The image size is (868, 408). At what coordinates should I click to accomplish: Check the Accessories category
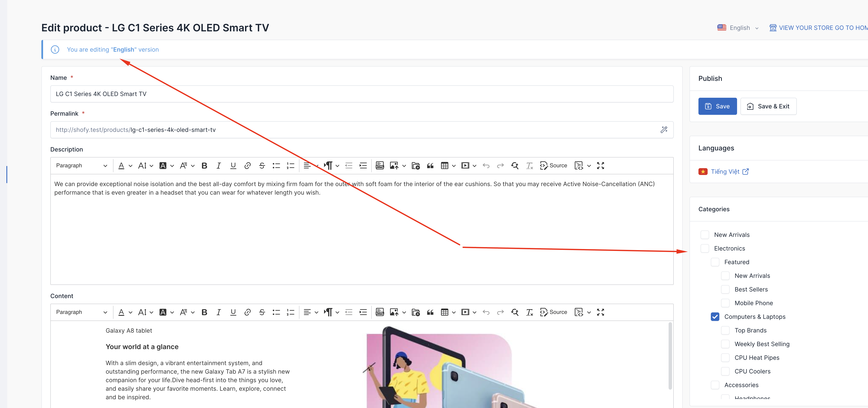pyautogui.click(x=715, y=385)
